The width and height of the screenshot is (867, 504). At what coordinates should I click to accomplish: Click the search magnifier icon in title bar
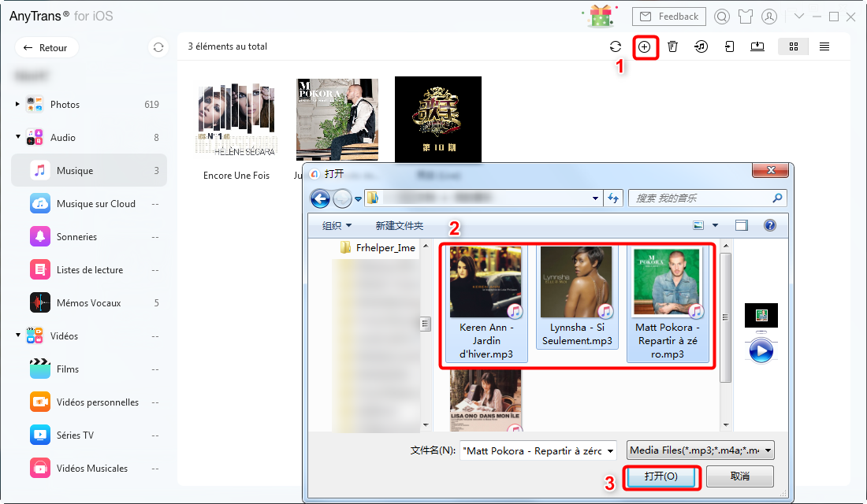pyautogui.click(x=721, y=17)
